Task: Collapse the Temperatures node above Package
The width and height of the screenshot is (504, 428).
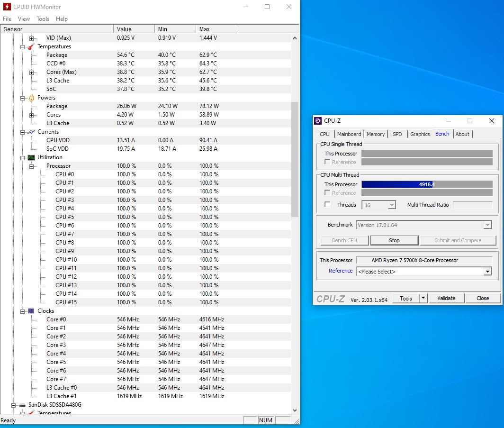Action: (x=23, y=47)
